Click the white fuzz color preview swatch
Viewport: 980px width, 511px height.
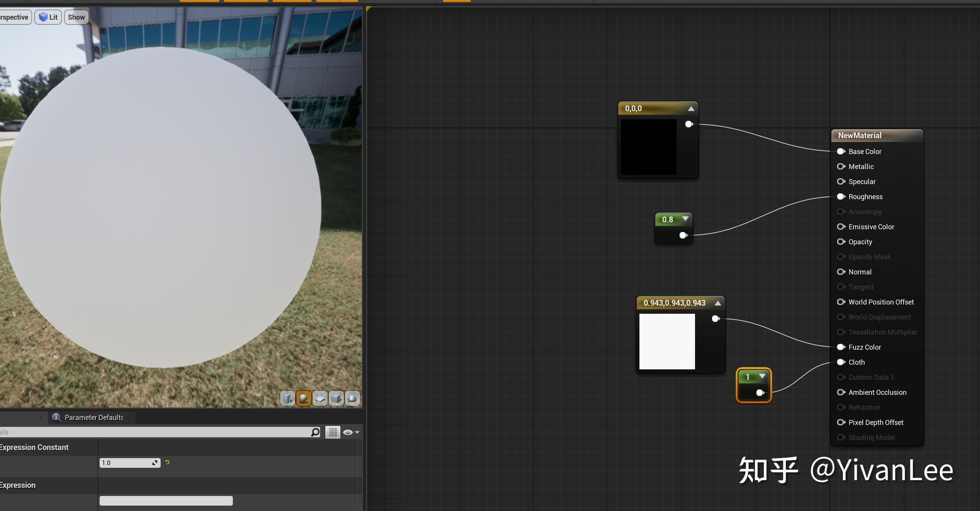pos(667,341)
